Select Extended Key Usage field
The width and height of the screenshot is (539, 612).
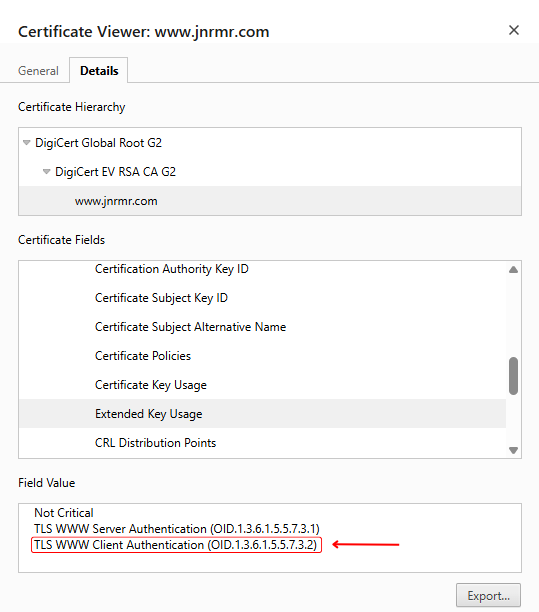262,414
